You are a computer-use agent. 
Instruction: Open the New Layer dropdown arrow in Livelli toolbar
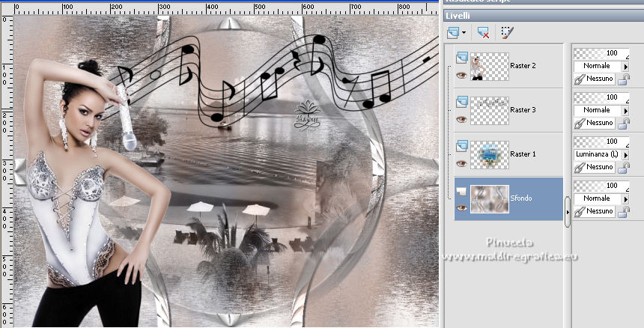point(464,32)
